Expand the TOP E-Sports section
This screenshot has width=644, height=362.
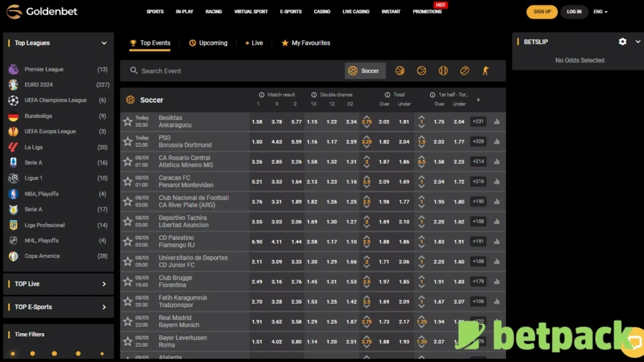click(x=104, y=307)
